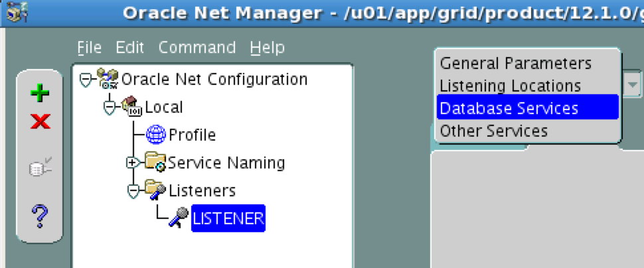Image resolution: width=644 pixels, height=268 pixels.
Task: Click the LISTENER microphone icon
Action: tap(179, 218)
